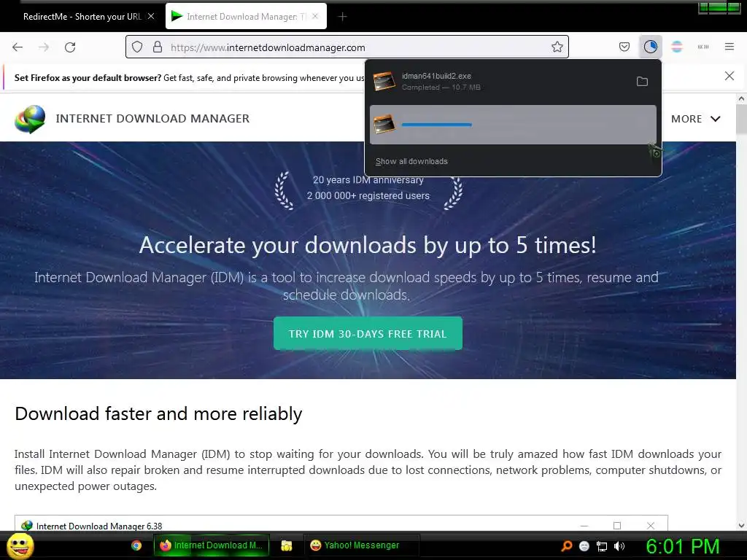Select the Internet Download Manager tab
Image resolution: width=747 pixels, height=560 pixels.
[x=246, y=17]
